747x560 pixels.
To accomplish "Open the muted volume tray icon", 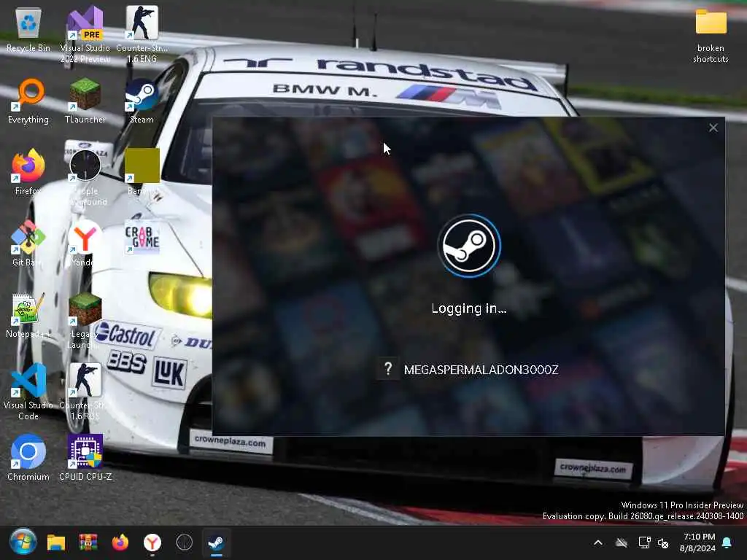I will (662, 542).
